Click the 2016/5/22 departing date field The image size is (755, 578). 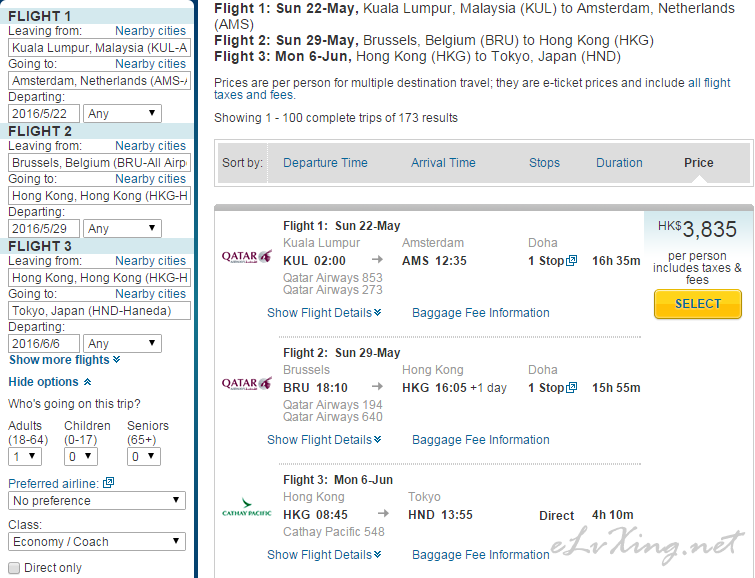coord(44,114)
